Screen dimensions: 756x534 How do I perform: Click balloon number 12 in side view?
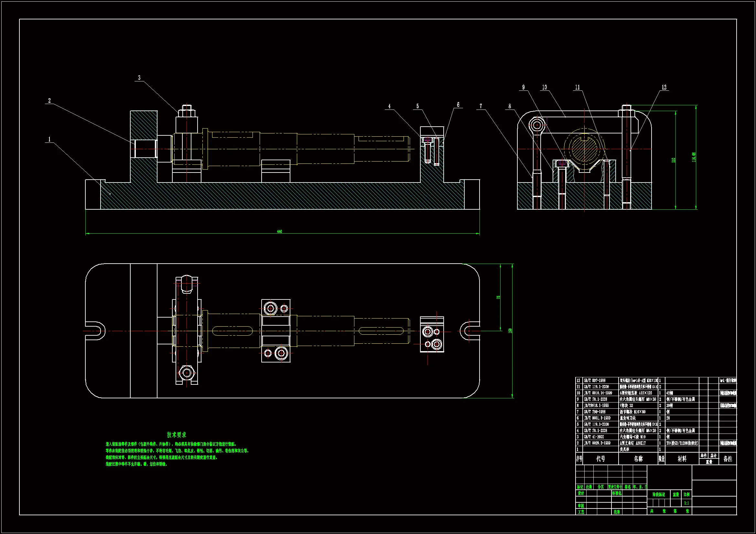[x=664, y=87]
